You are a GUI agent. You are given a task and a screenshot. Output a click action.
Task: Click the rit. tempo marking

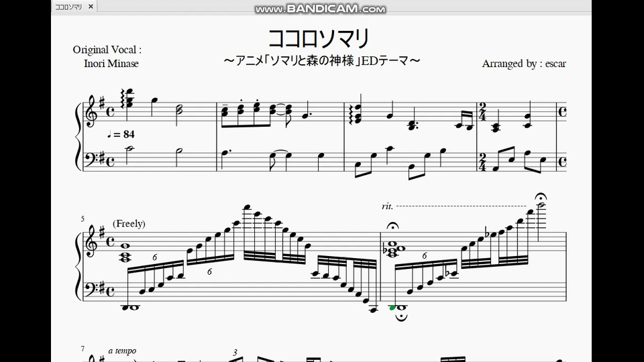pos(387,206)
